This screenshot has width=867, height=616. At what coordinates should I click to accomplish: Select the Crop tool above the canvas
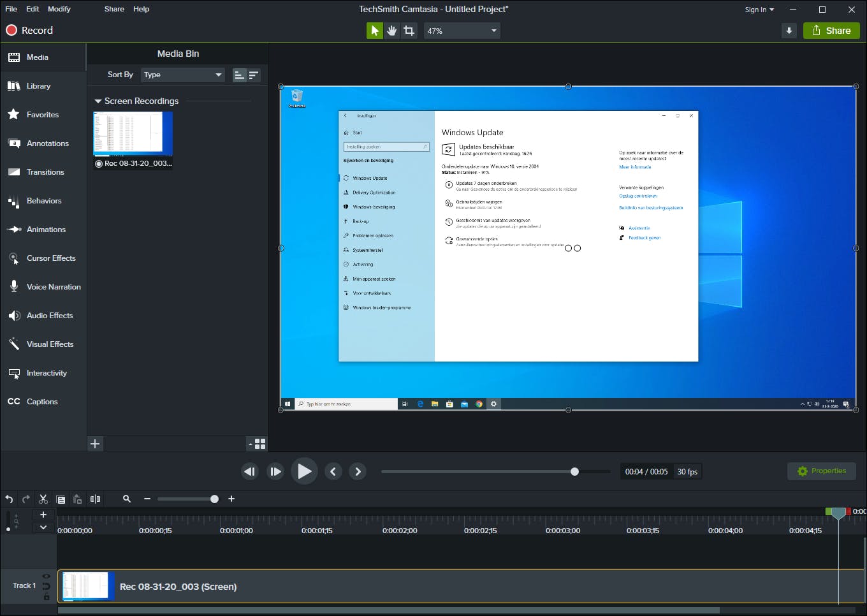[409, 30]
